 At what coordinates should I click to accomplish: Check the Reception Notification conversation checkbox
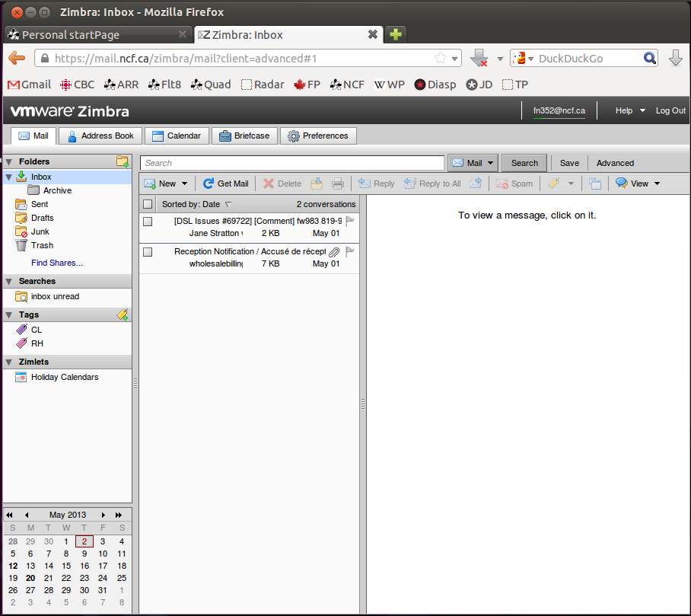(x=148, y=252)
